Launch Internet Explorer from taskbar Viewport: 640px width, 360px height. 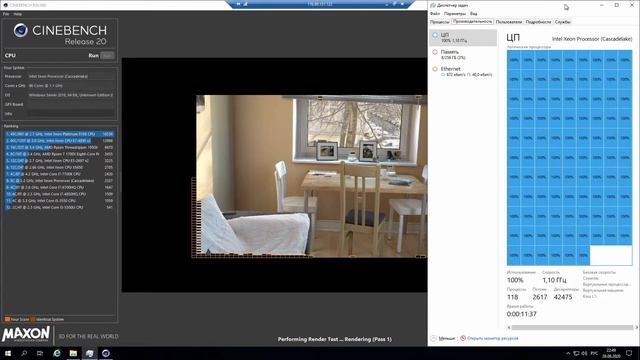[x=57, y=353]
